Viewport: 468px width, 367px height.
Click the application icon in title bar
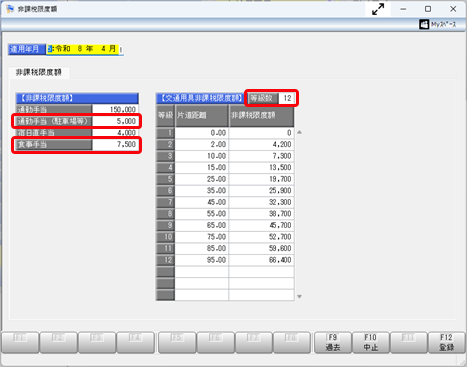tap(10, 9)
